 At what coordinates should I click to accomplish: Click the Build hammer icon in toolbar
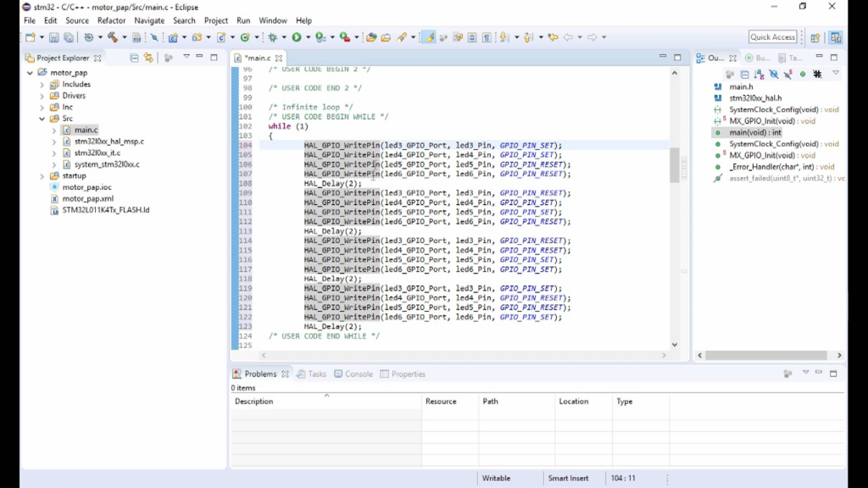[x=112, y=37]
